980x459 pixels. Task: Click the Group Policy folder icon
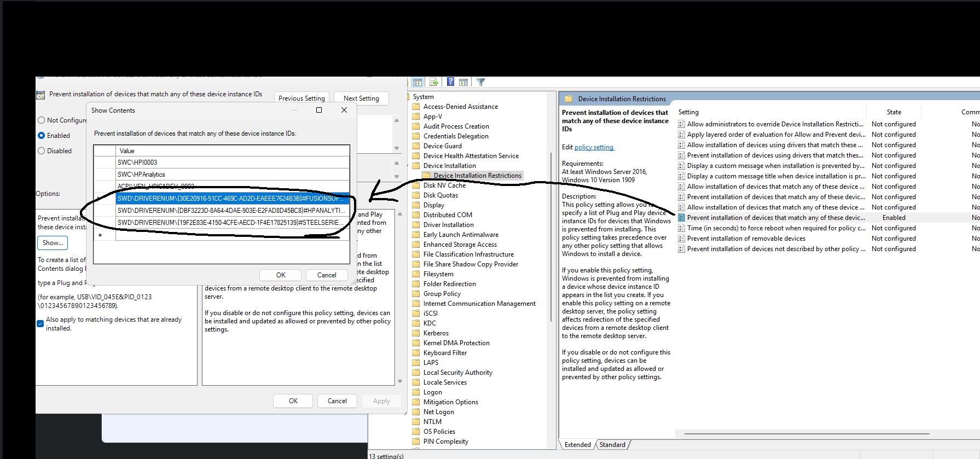416,294
